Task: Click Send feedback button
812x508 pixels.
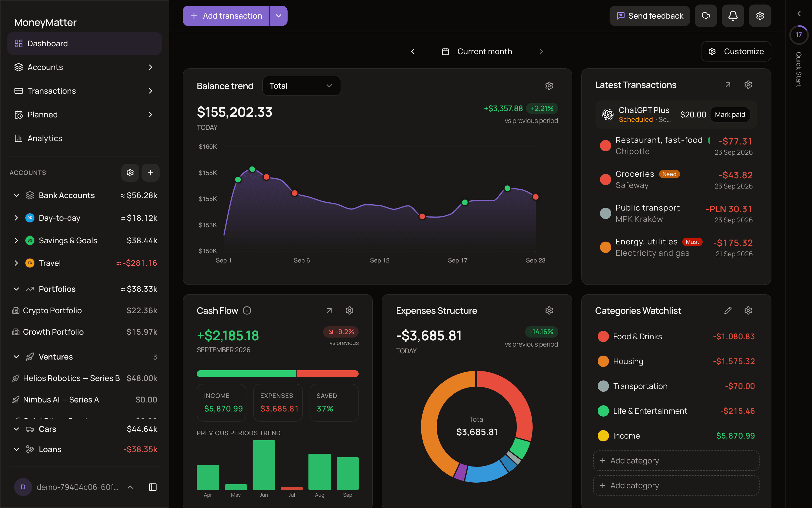Action: [650, 16]
